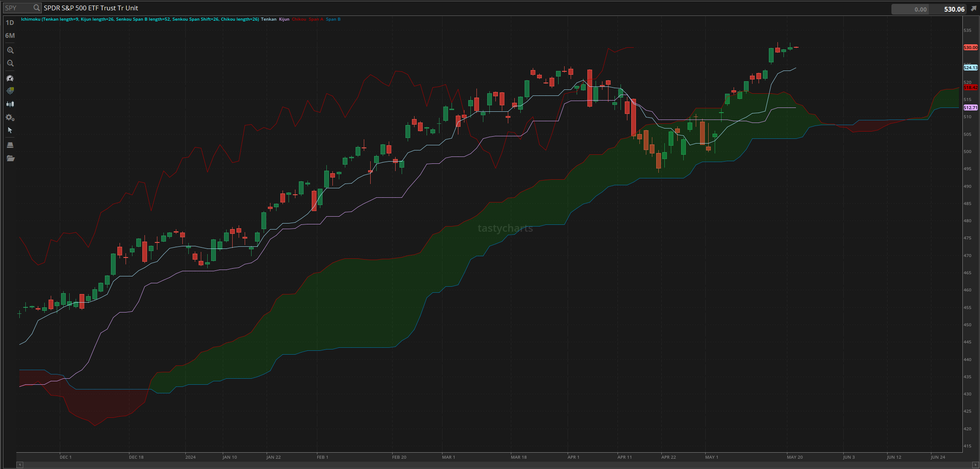Click the zoom in magnifier icon
The height and width of the screenshot is (469, 980).
(10, 50)
